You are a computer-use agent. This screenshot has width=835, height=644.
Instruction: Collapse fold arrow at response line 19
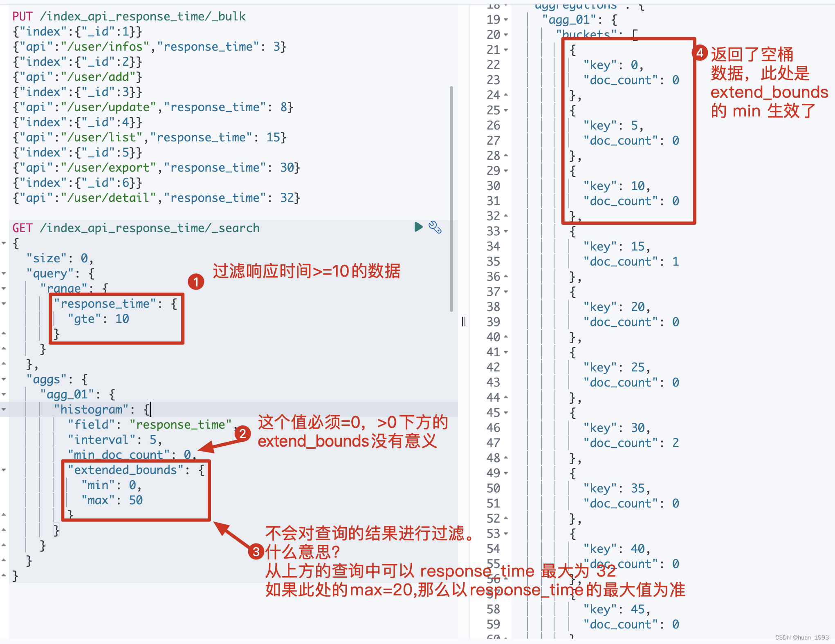point(506,20)
